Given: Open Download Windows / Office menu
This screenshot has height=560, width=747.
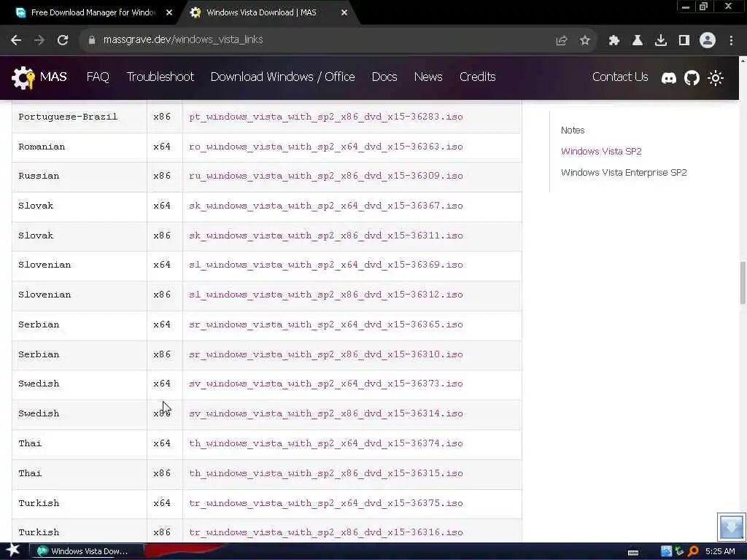Looking at the screenshot, I should click(282, 77).
